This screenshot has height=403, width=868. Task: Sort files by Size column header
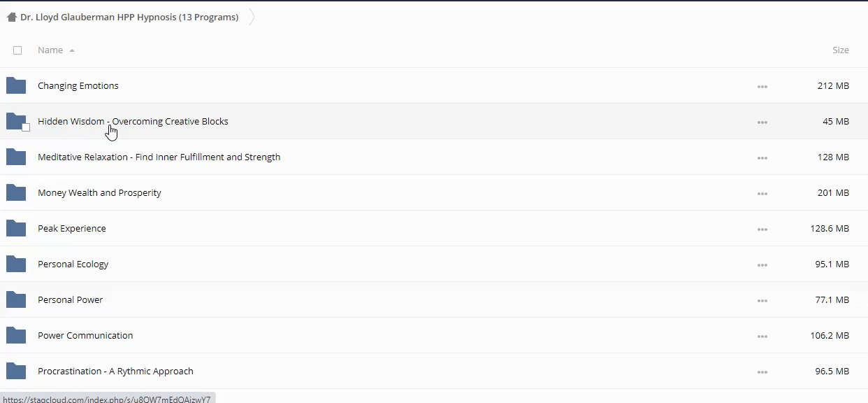click(840, 50)
